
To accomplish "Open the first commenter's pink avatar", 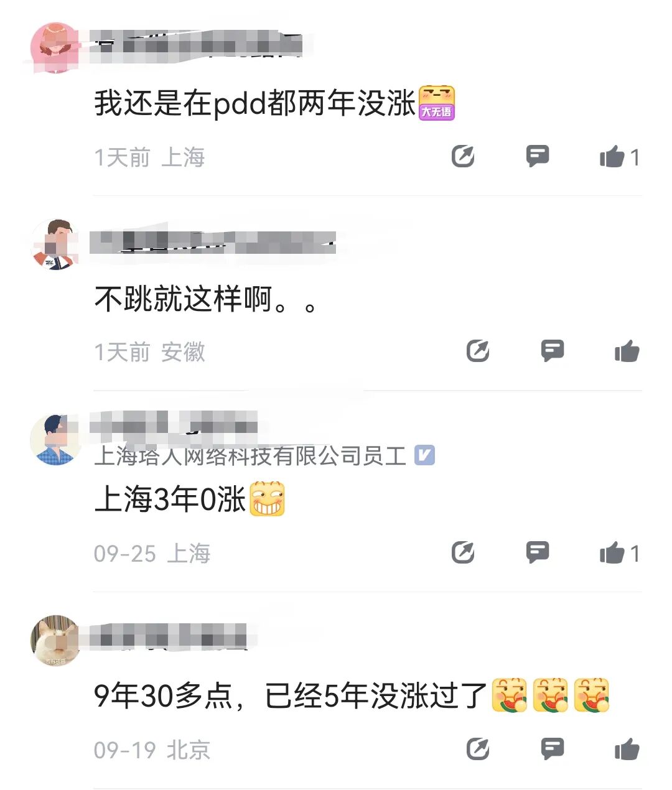I will [56, 48].
